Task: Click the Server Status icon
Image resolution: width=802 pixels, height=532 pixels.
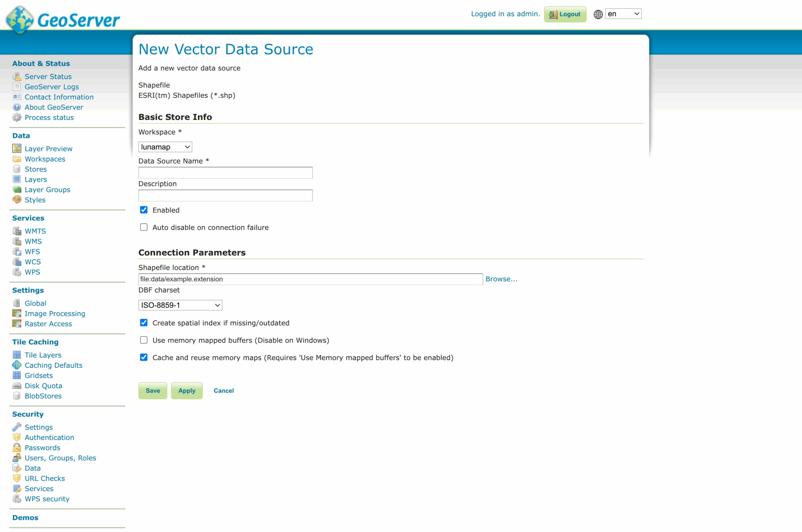Action: (17, 76)
